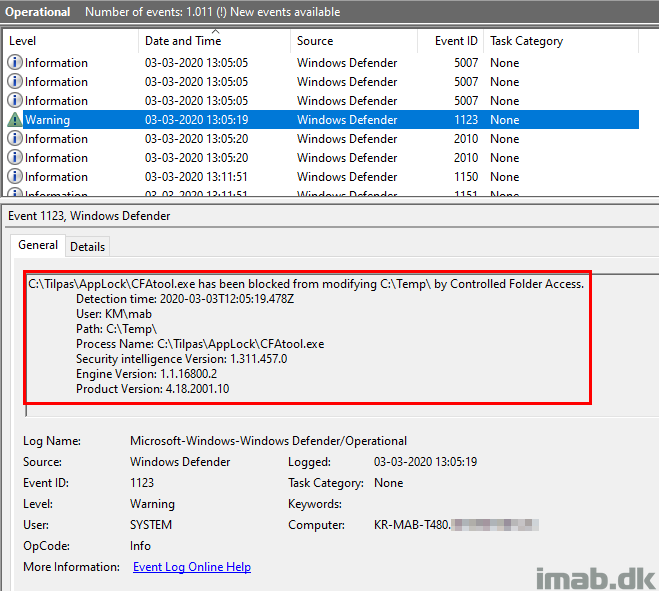Click Engine Version 1.1.16800.2 text
This screenshot has width=659, height=591.
[x=146, y=374]
